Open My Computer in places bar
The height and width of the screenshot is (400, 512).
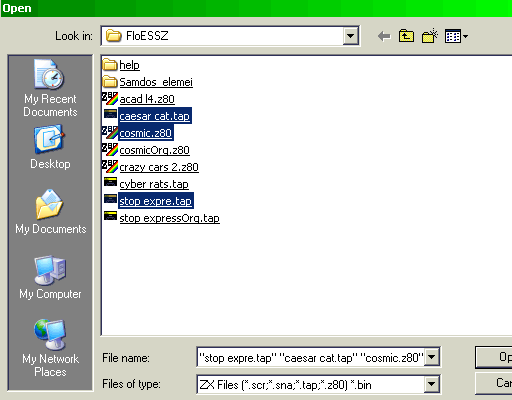(50, 277)
